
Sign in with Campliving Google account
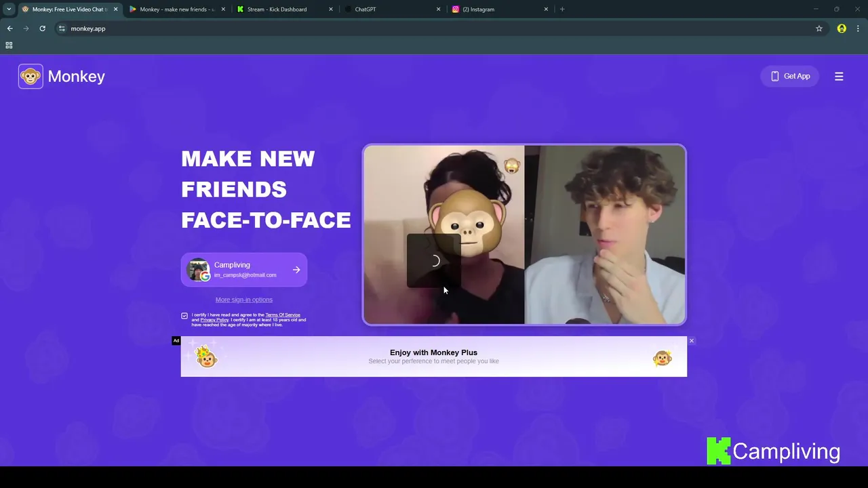(244, 270)
